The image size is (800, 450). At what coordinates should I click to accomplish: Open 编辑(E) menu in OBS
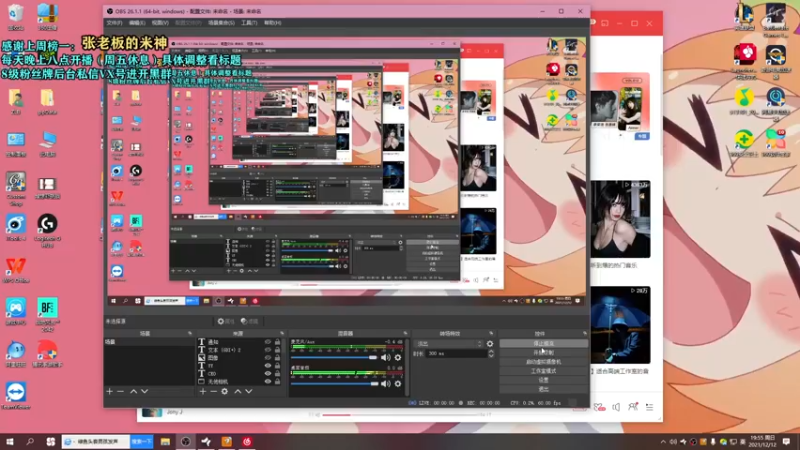coord(137,23)
